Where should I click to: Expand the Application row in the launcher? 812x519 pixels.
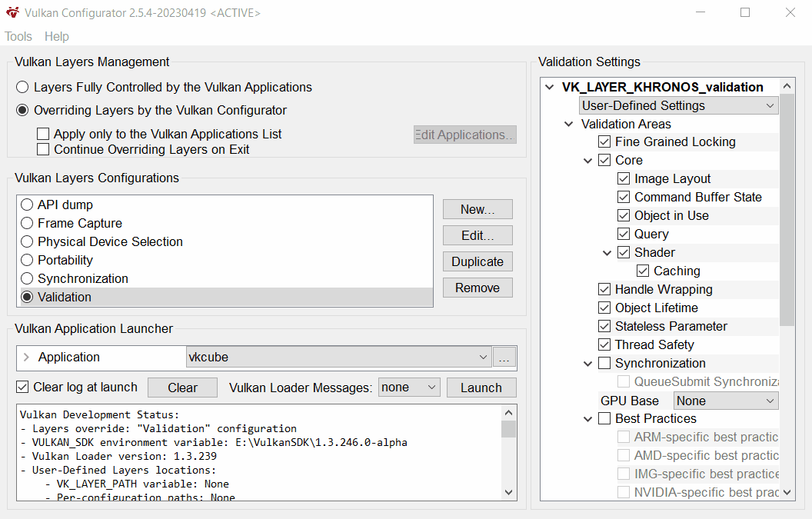point(26,358)
